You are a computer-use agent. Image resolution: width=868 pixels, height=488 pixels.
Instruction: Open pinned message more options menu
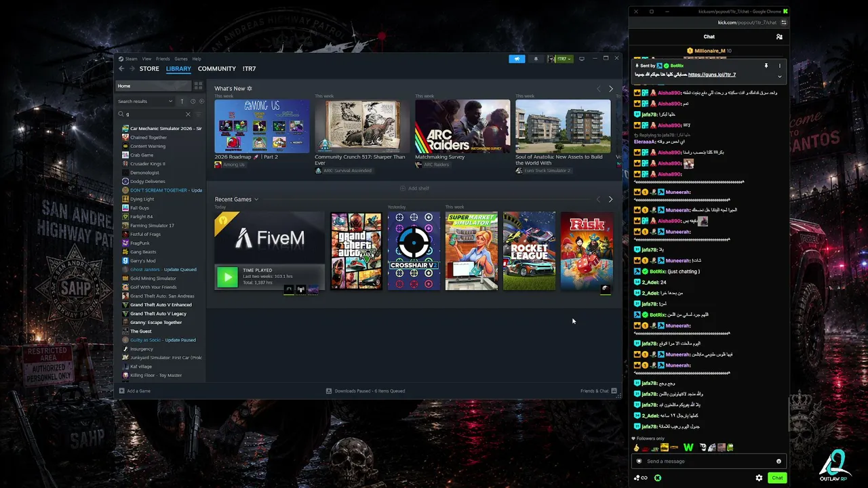pos(780,66)
